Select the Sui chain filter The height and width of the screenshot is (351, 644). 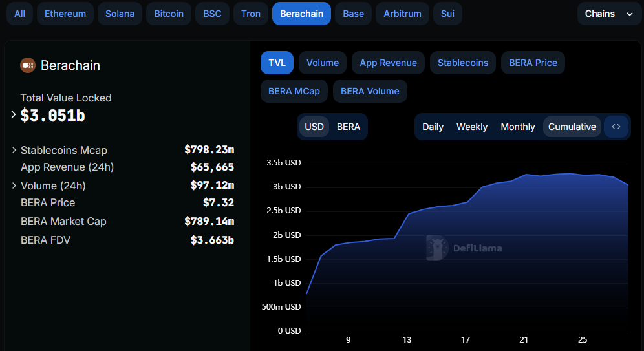coord(447,14)
